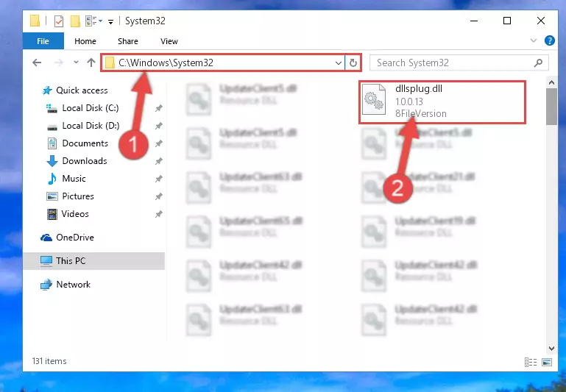Switch to details view layout icon
This screenshot has height=392, width=566.
pos(530,362)
